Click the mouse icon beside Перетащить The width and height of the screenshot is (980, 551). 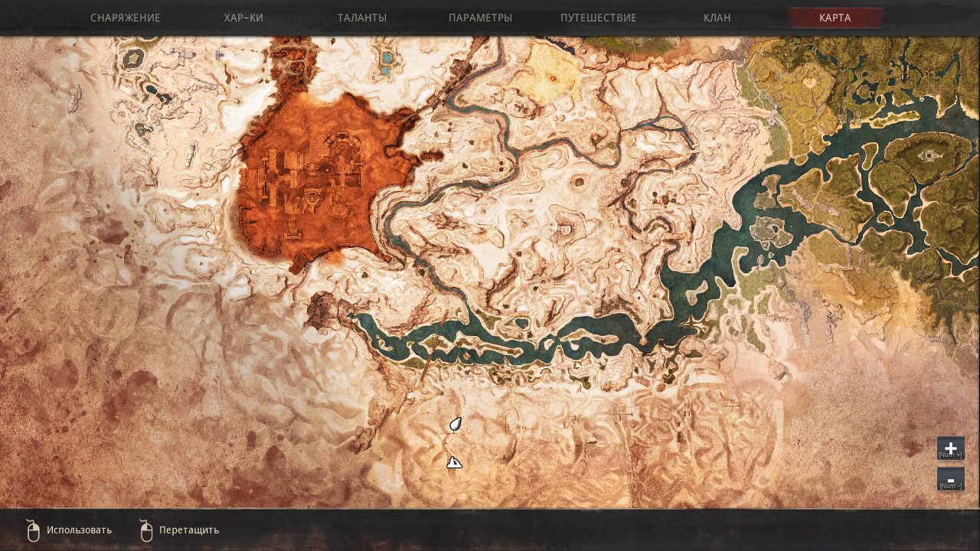[146, 530]
